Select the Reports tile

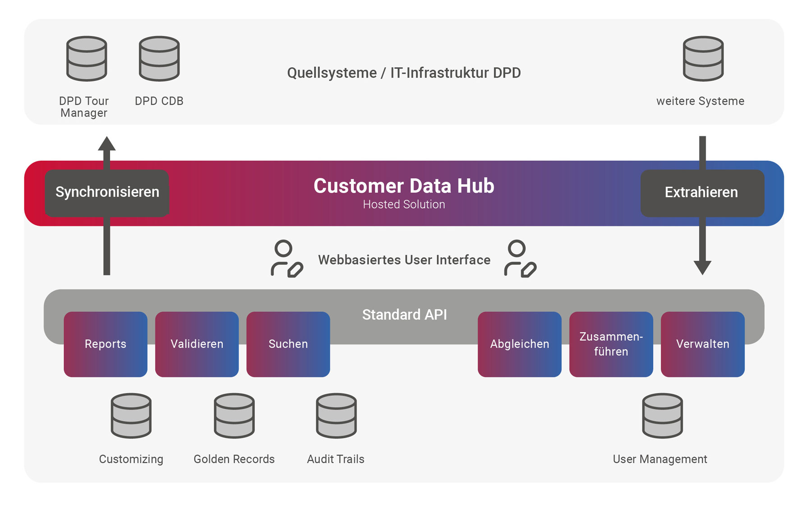pos(105,343)
